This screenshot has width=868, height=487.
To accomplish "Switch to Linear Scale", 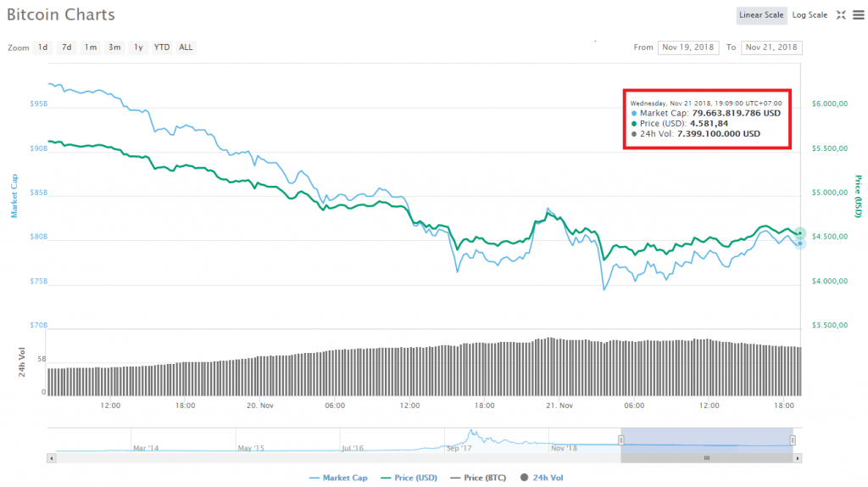I will point(761,15).
